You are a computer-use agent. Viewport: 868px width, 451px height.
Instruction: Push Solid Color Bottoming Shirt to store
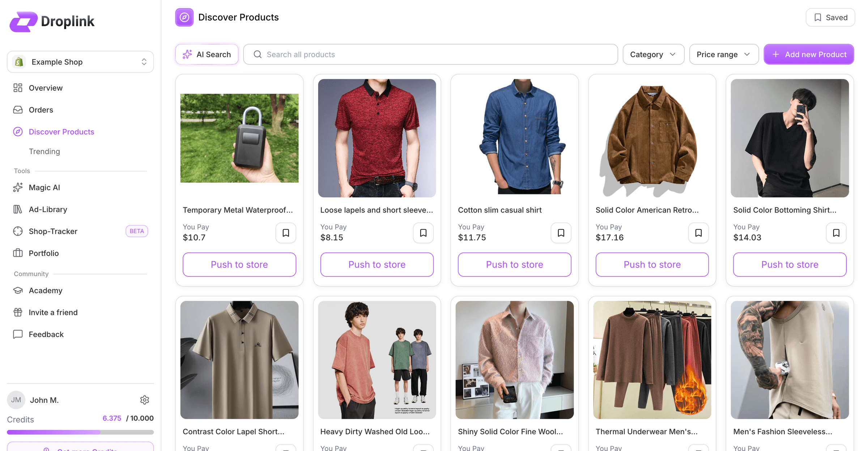click(790, 265)
